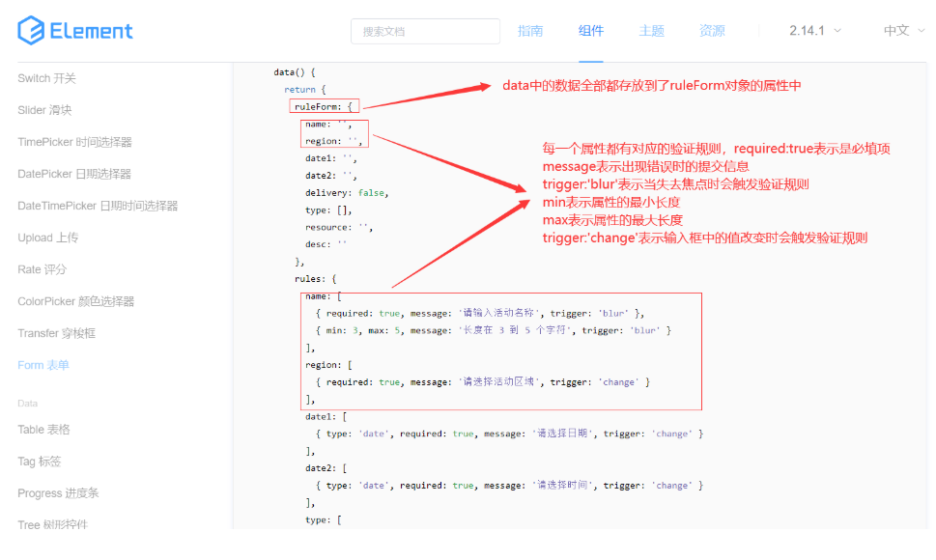Click the 'desc:' code line
This screenshot has height=560, width=936.
click(326, 244)
